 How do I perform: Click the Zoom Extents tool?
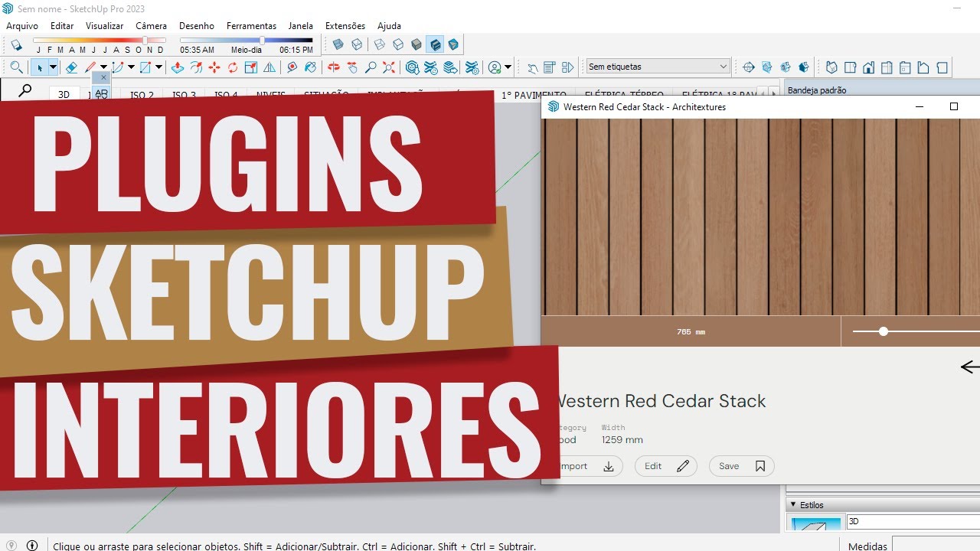[x=389, y=67]
